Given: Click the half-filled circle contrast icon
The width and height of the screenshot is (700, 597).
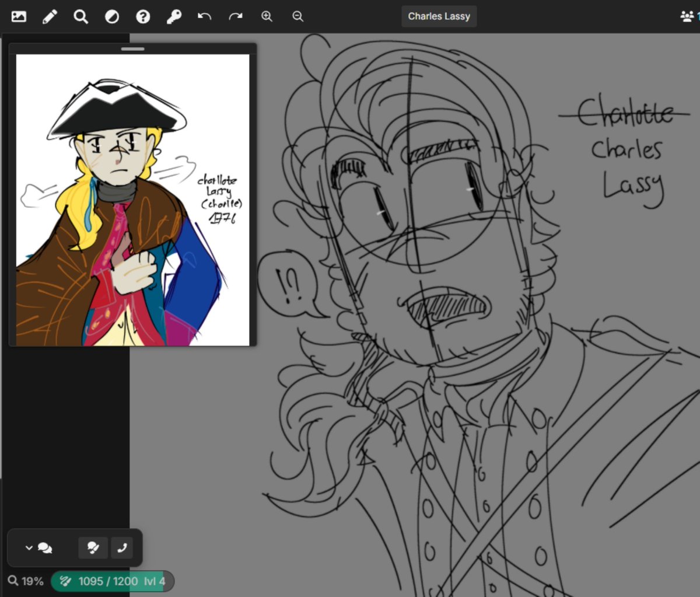Looking at the screenshot, I should click(112, 17).
